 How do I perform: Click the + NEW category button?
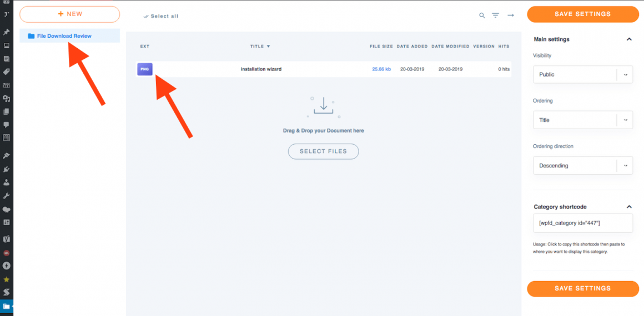click(70, 14)
